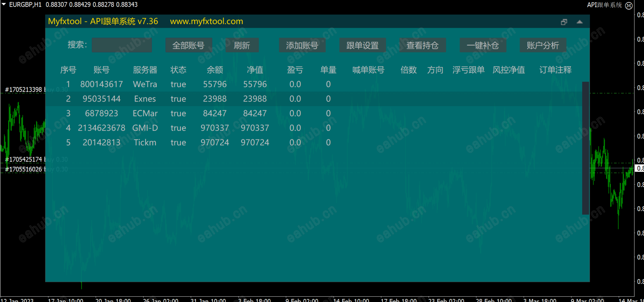Click the 盈亏 column header
644x302 pixels.
(295, 70)
